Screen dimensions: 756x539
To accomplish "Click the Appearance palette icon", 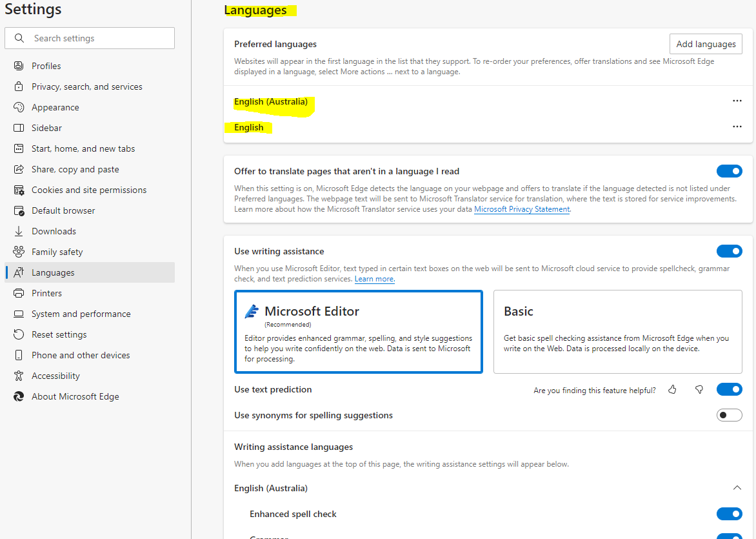I will click(x=19, y=107).
